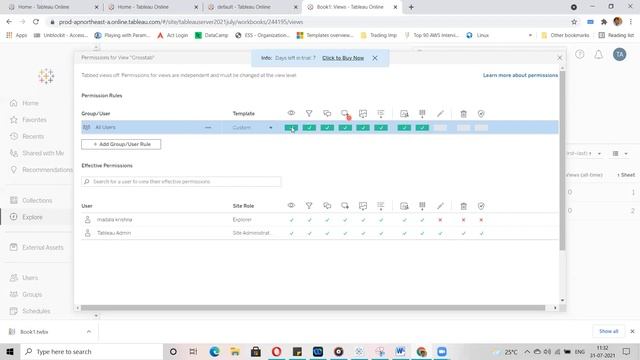This screenshot has height=360, width=640.
Task: Click the effective permissions user search field
Action: point(181,181)
